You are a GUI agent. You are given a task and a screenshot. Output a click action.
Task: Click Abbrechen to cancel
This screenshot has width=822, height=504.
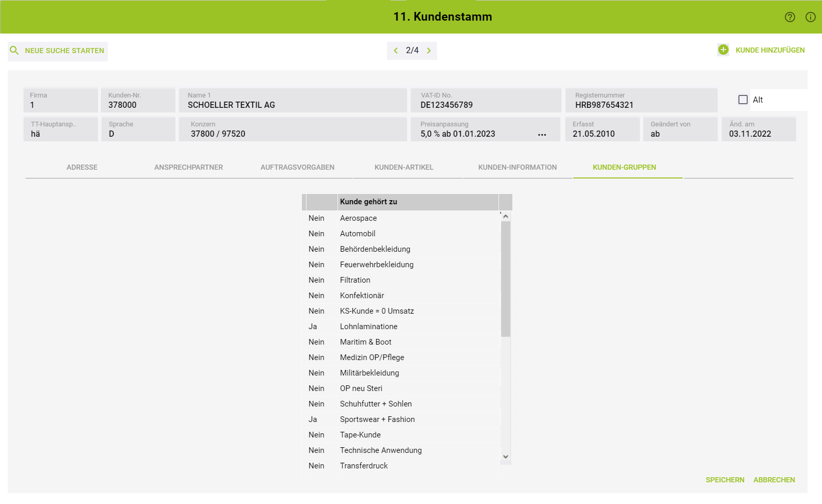coord(773,480)
